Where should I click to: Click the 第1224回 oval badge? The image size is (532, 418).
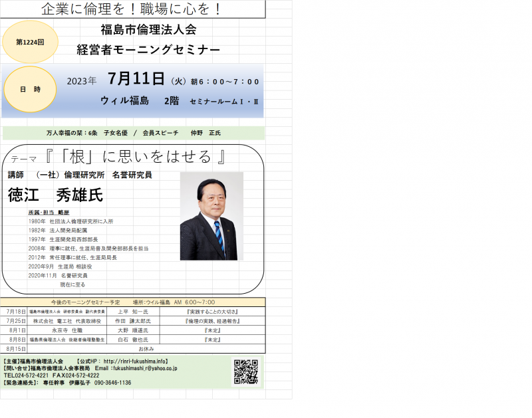point(29,41)
